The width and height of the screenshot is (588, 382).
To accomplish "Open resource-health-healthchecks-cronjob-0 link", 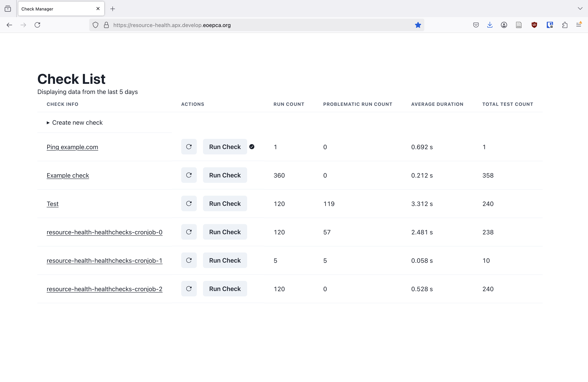I will 104,232.
